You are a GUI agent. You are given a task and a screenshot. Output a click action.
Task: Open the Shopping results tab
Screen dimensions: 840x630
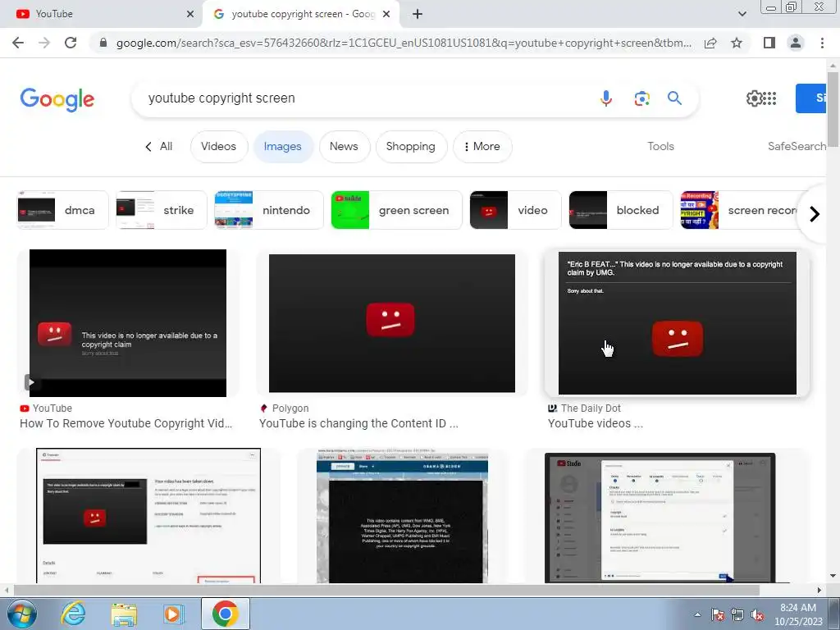pos(411,146)
